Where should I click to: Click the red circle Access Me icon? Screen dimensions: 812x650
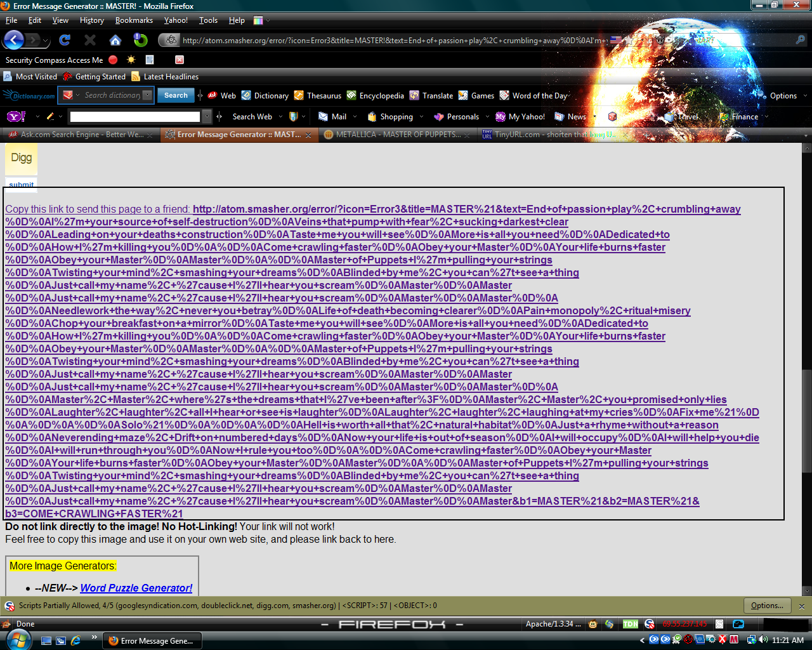point(113,60)
